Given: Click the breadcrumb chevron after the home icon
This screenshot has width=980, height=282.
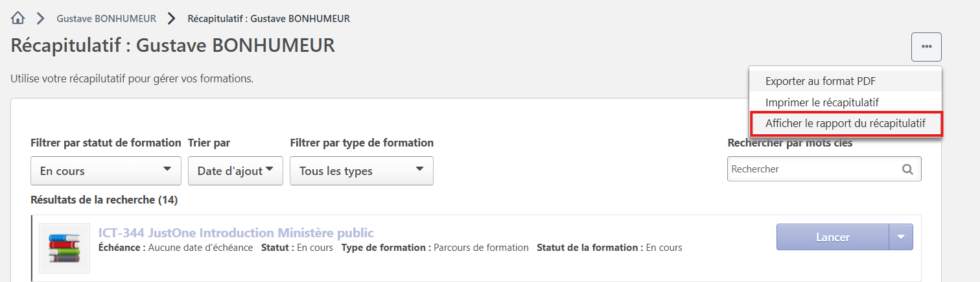Looking at the screenshot, I should [x=40, y=18].
